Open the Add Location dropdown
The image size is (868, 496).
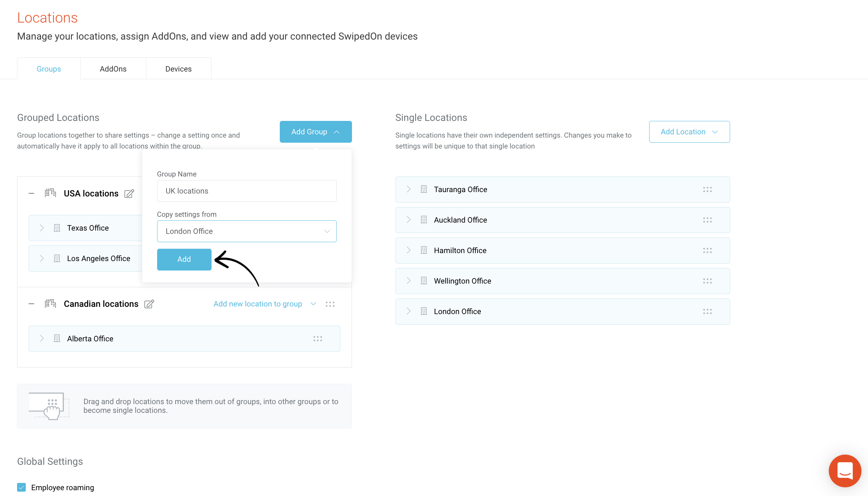689,132
